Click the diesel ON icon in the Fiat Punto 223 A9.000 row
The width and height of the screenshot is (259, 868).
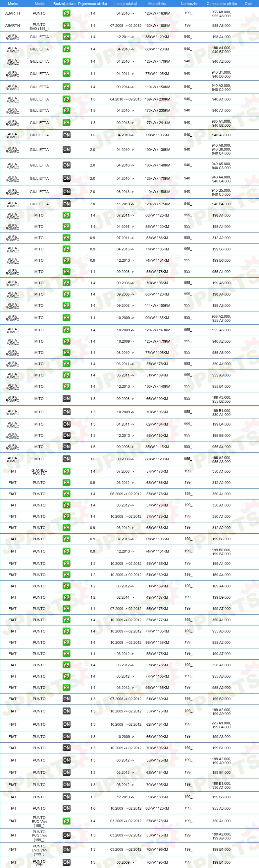[66, 724]
